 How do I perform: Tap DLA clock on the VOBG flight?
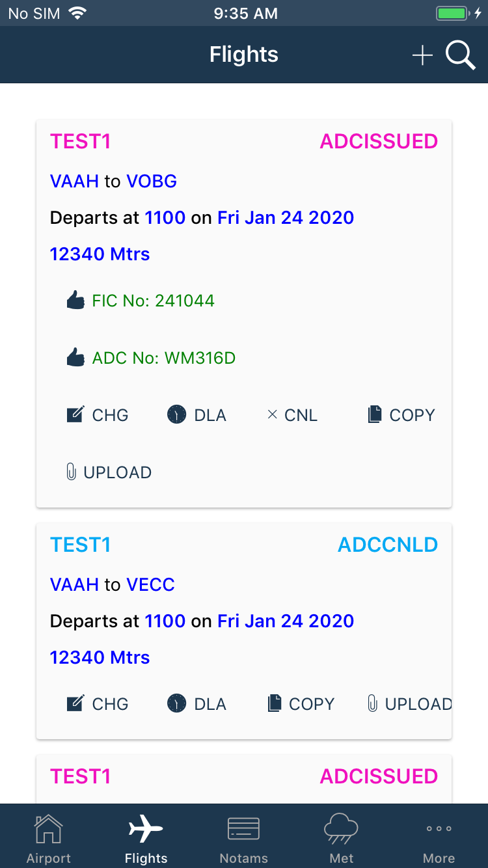[x=197, y=415]
